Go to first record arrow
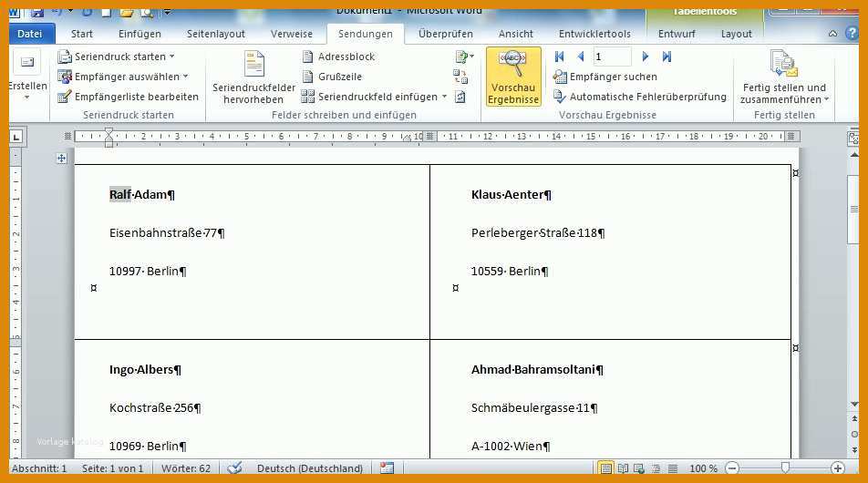The height and width of the screenshot is (483, 868). pos(559,57)
